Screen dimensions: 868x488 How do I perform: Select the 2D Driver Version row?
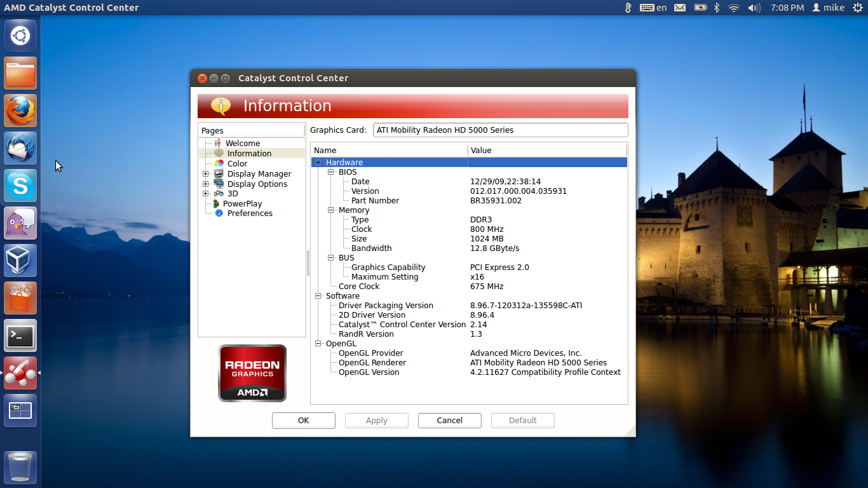(469, 315)
